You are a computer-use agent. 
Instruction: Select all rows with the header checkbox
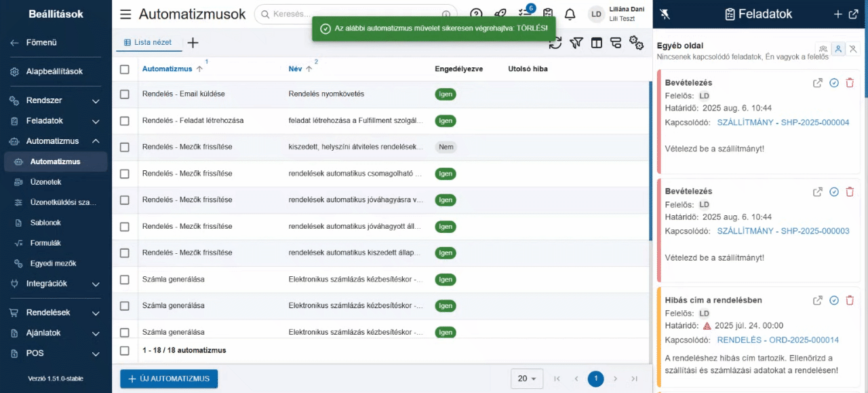tap(124, 69)
